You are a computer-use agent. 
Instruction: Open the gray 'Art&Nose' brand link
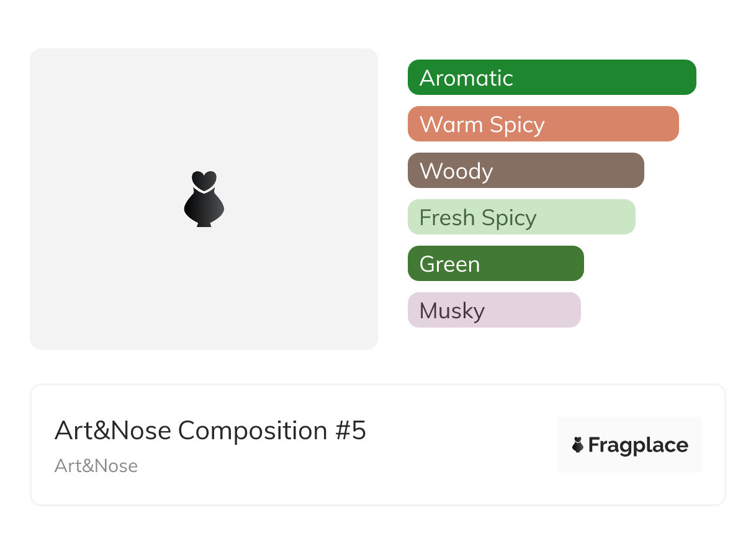[96, 466]
